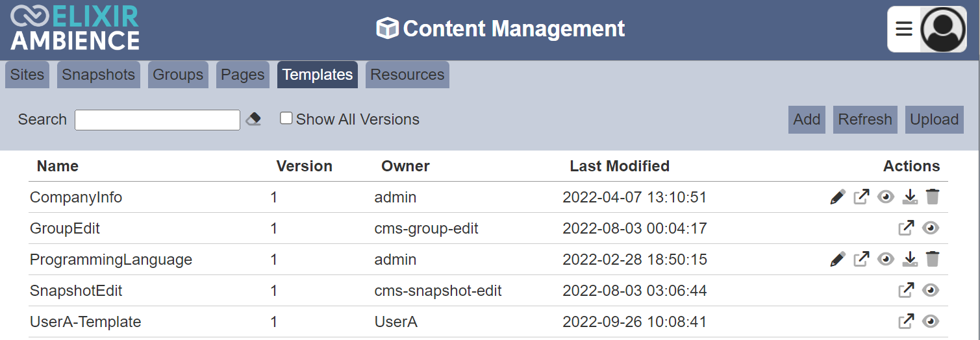Switch to the Snapshots tab
Image resolution: width=980 pixels, height=340 pixels.
(x=98, y=75)
